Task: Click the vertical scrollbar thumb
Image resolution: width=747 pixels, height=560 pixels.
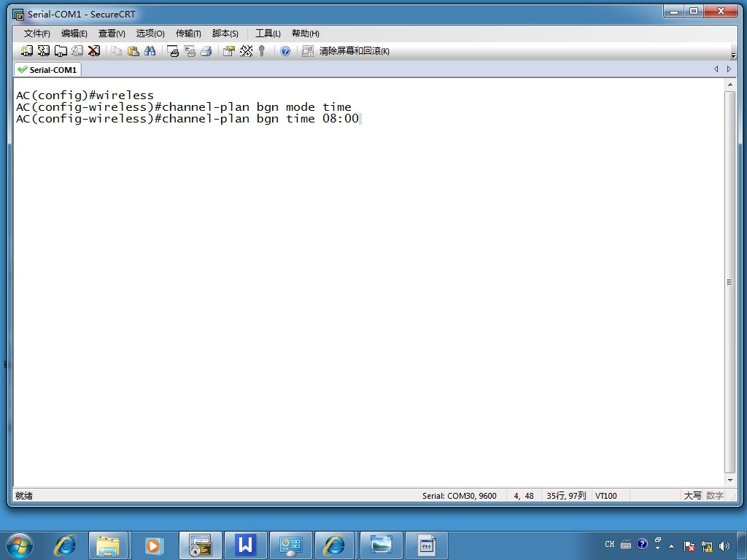Action: pos(729,282)
